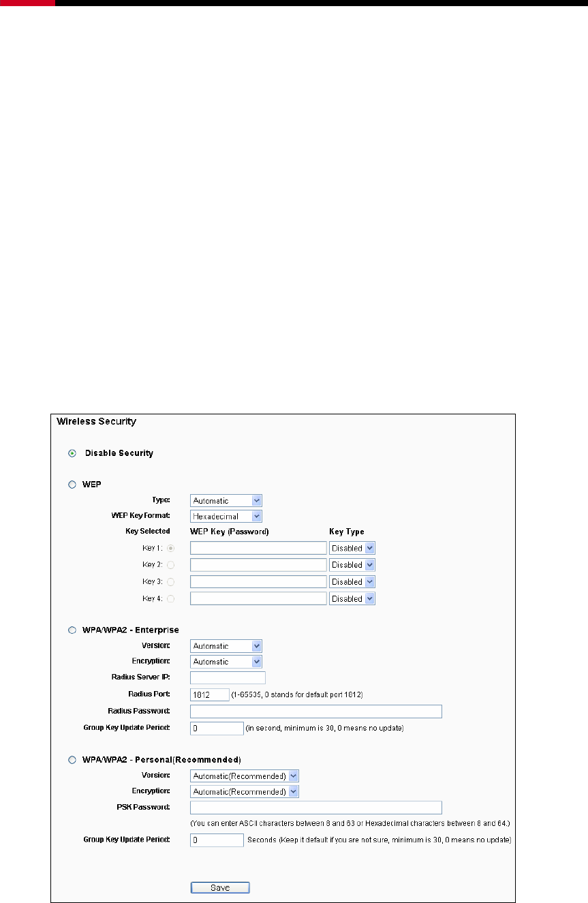
Task: Click the Radius Port field
Action: tap(210, 694)
